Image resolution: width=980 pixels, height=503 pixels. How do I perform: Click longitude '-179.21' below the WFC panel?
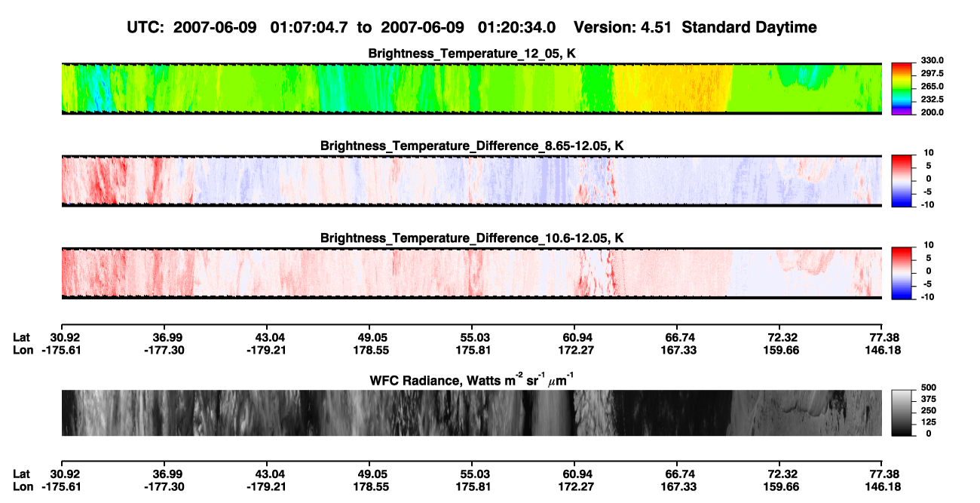click(266, 487)
